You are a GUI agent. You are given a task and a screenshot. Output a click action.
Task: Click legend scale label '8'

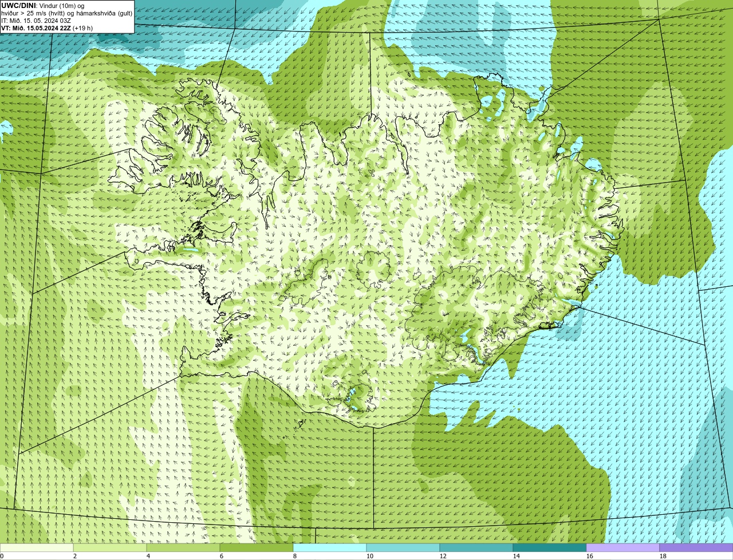pyautogui.click(x=295, y=556)
